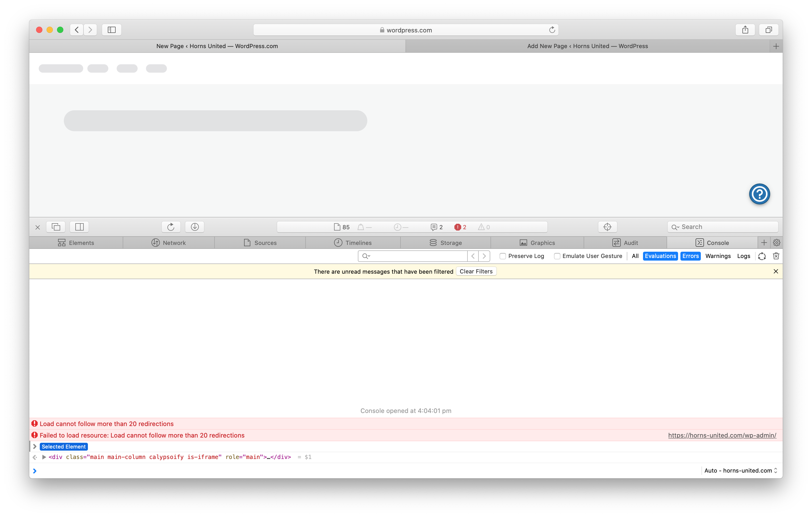Clear console with the trash icon

[776, 256]
